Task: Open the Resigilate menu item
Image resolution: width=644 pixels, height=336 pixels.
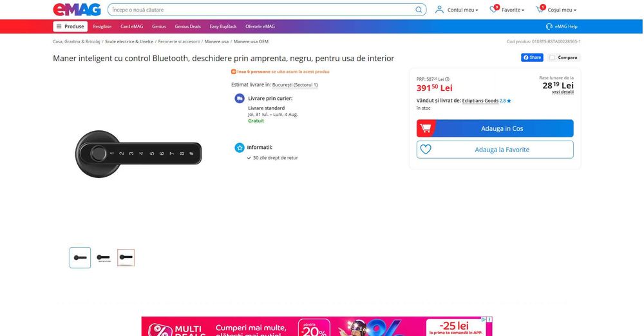Action: pyautogui.click(x=102, y=26)
